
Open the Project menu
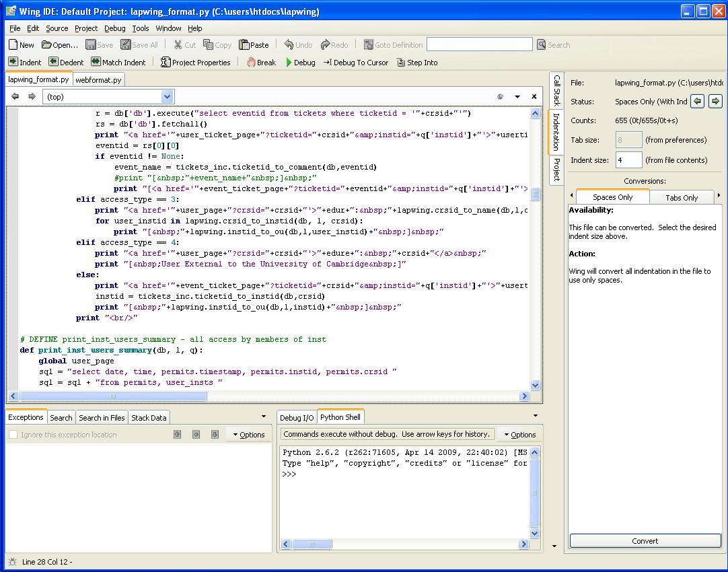[86, 28]
